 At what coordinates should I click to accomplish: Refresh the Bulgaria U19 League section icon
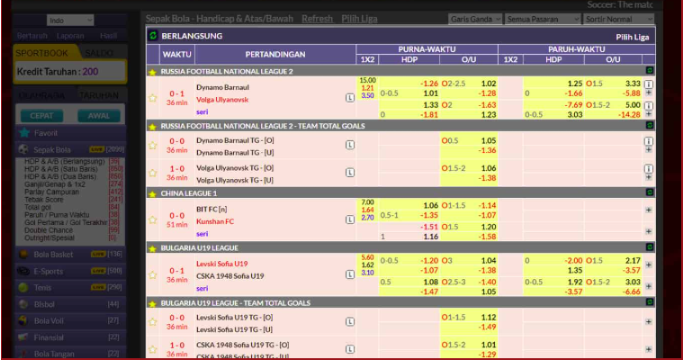coord(649,247)
